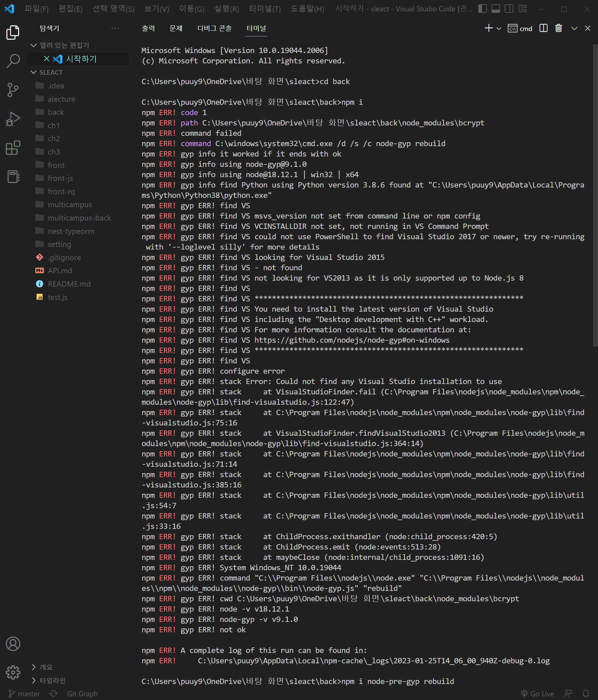598x700 pixels.
Task: Toggle the secondary side bar layout icon
Action: [509, 9]
